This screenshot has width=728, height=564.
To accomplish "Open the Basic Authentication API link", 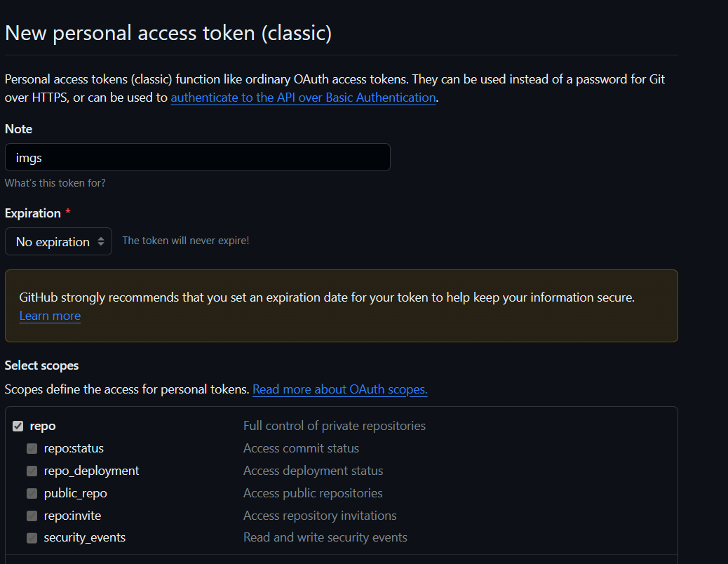I will coord(303,98).
